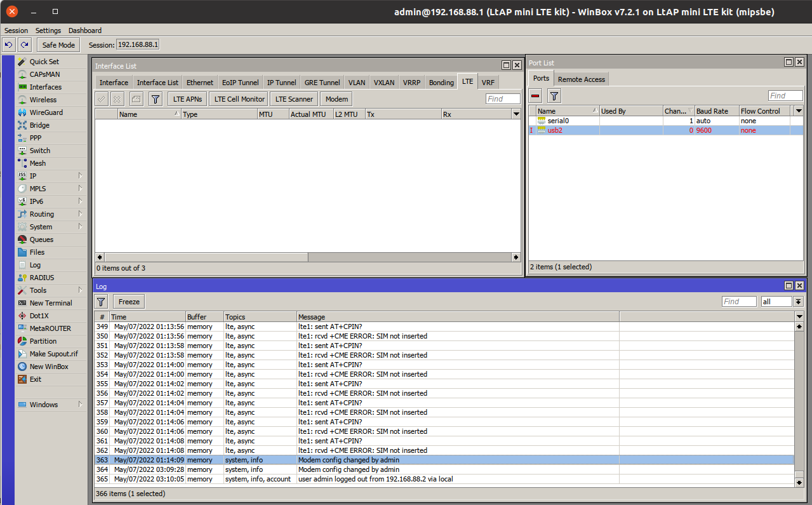Expand the Routing submenu

[81, 214]
